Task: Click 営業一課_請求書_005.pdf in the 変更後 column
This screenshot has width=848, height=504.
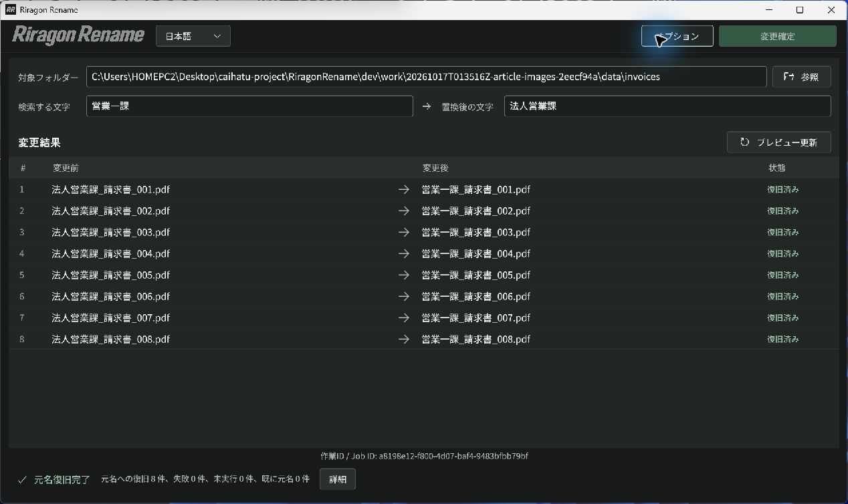Action: tap(476, 275)
